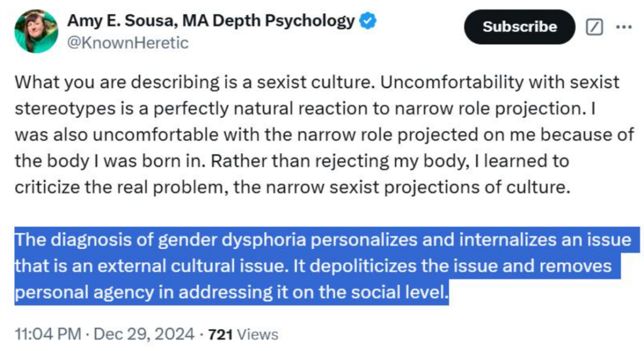Click the blue verified badge

(x=368, y=21)
